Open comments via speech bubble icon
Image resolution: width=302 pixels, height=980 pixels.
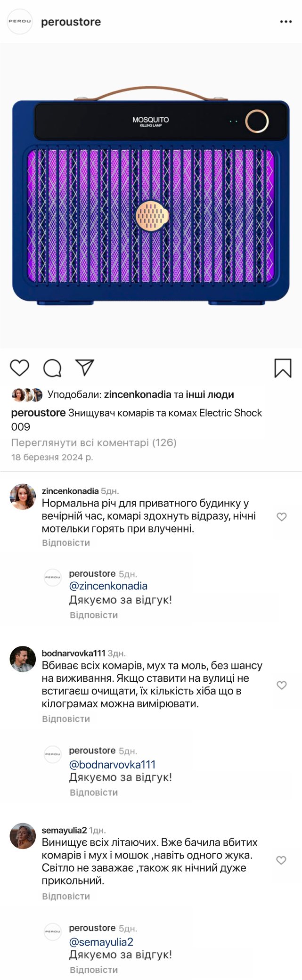(x=52, y=368)
